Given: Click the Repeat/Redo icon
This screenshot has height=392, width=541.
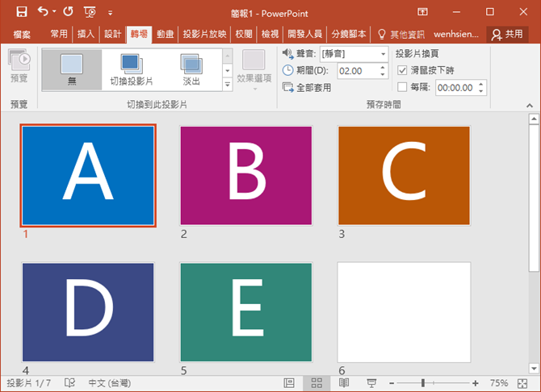Looking at the screenshot, I should 69,12.
